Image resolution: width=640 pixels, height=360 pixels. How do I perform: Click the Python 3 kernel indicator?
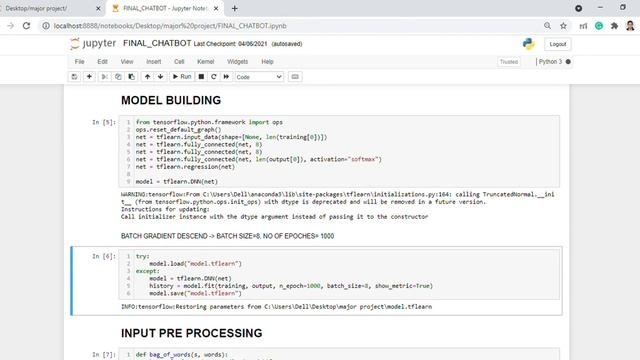tap(550, 62)
